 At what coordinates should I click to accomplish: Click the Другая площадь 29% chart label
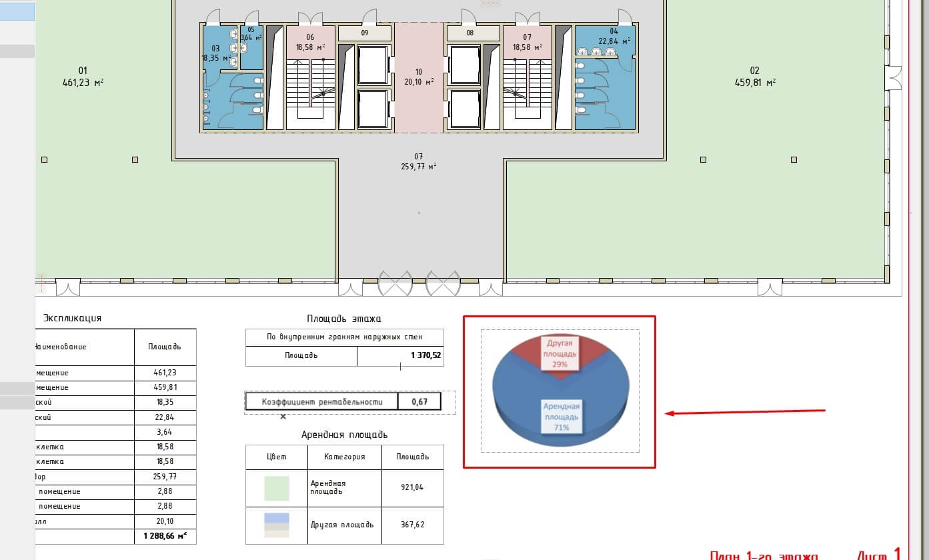(558, 353)
